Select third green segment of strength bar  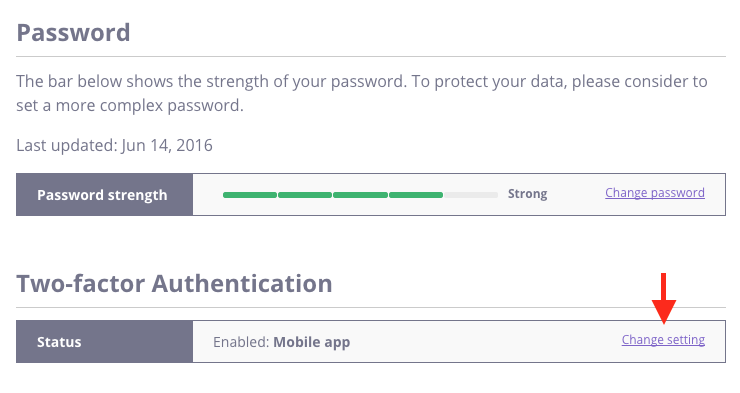360,195
